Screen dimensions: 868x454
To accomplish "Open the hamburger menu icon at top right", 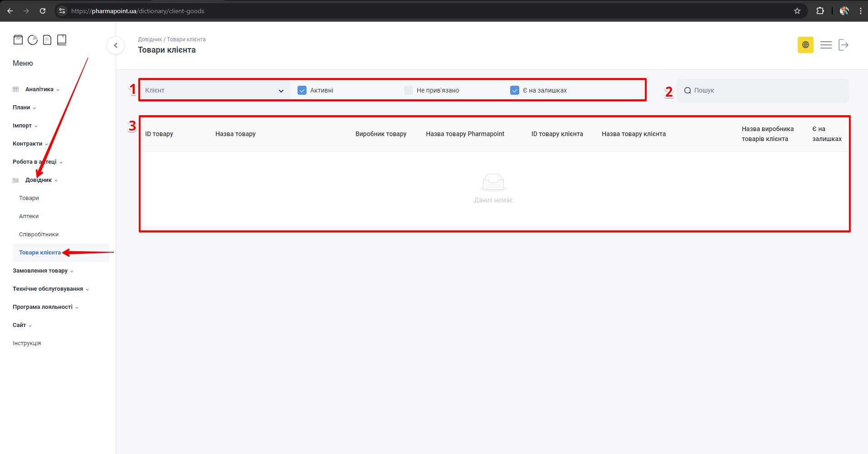I will [x=826, y=45].
